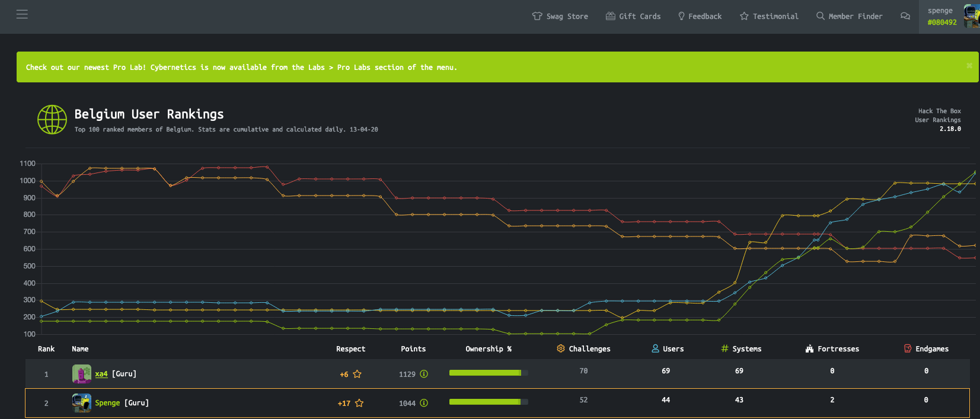980x419 pixels.
Task: Open the Spenge user profile link
Action: coord(107,403)
